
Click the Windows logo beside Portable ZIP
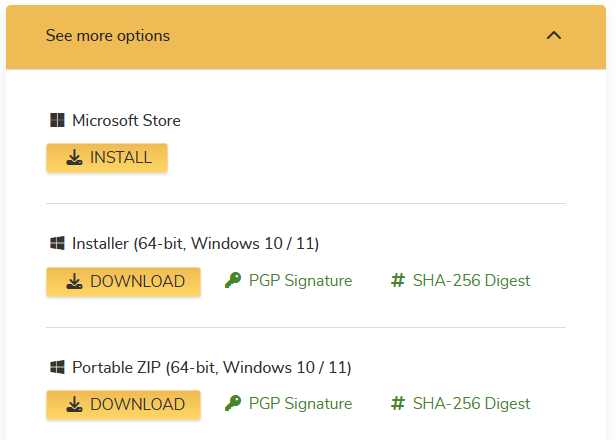pyautogui.click(x=57, y=367)
